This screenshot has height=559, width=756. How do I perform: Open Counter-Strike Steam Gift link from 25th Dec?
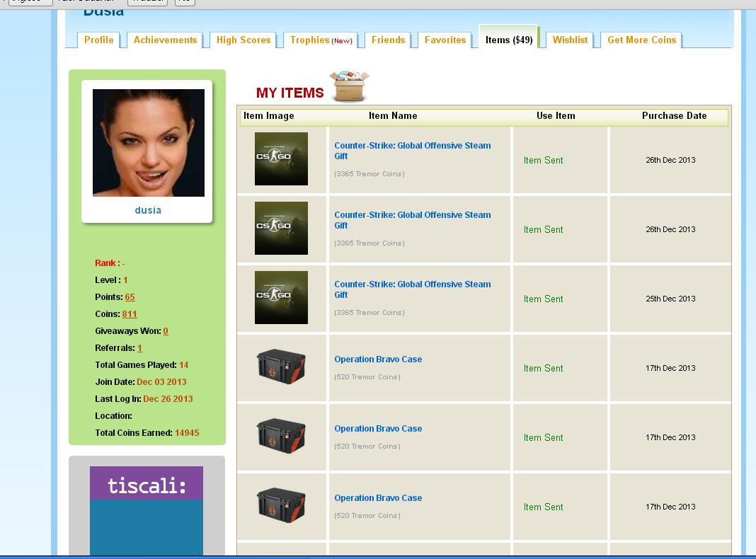pos(412,289)
